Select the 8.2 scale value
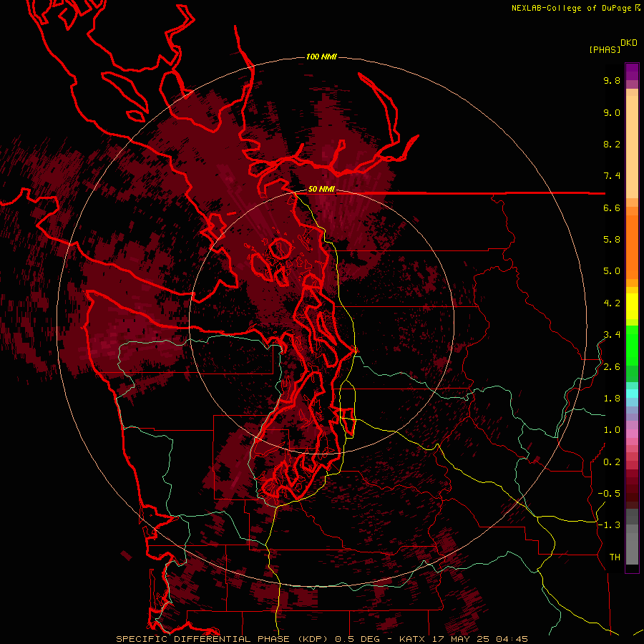The image size is (644, 644). click(612, 144)
